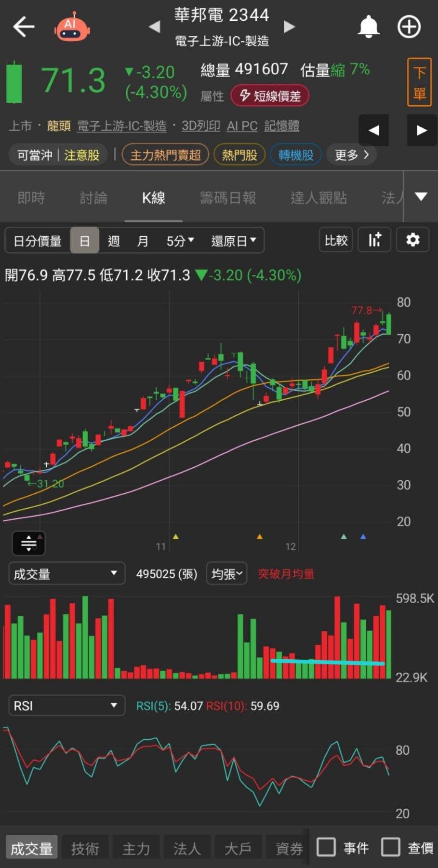Select bottom 技術 tab
Viewport: 438px width, 868px height.
(85, 848)
